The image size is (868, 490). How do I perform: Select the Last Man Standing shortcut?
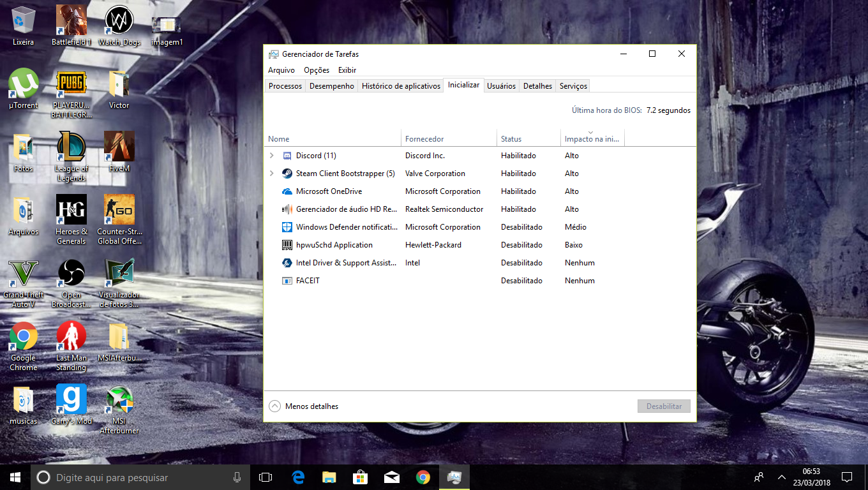tap(71, 346)
